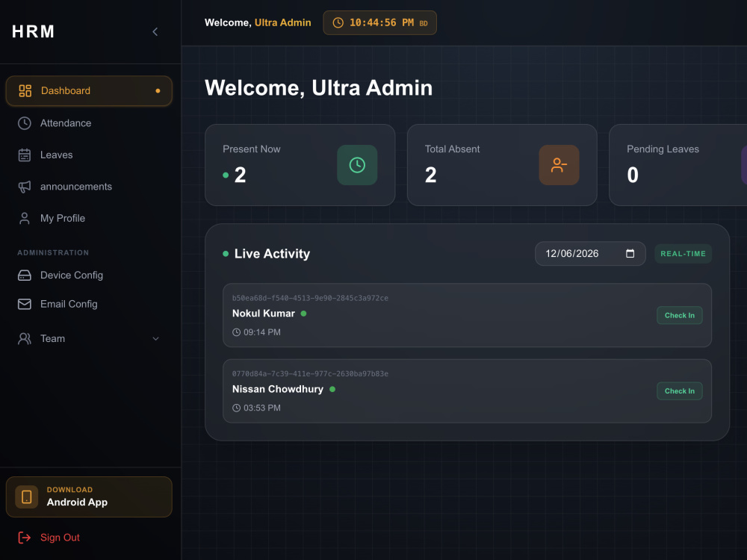
Task: Click the Team users icon
Action: pos(25,338)
